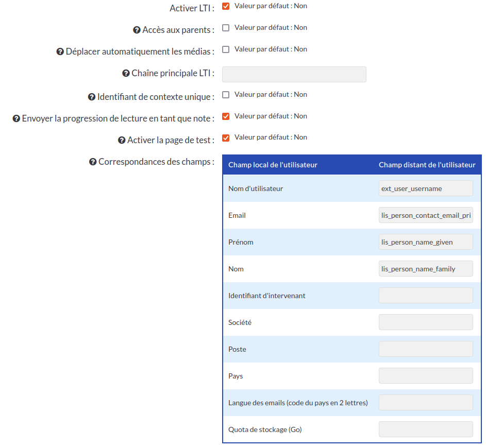
Task: Uncheck Envoyer la progression de lecture checkbox
Action: point(226,116)
